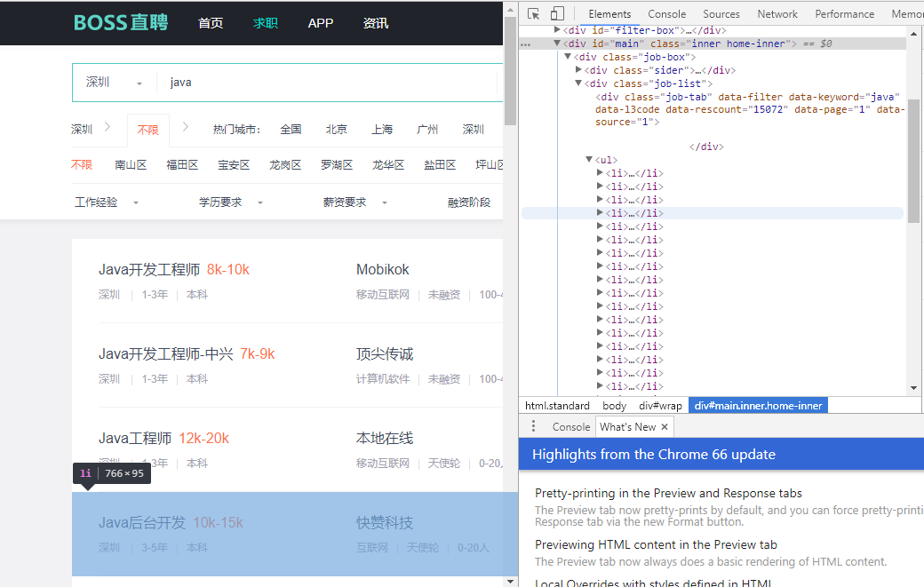The height and width of the screenshot is (587, 924).
Task: Go to 首页 in the top navigation
Action: coord(211,23)
